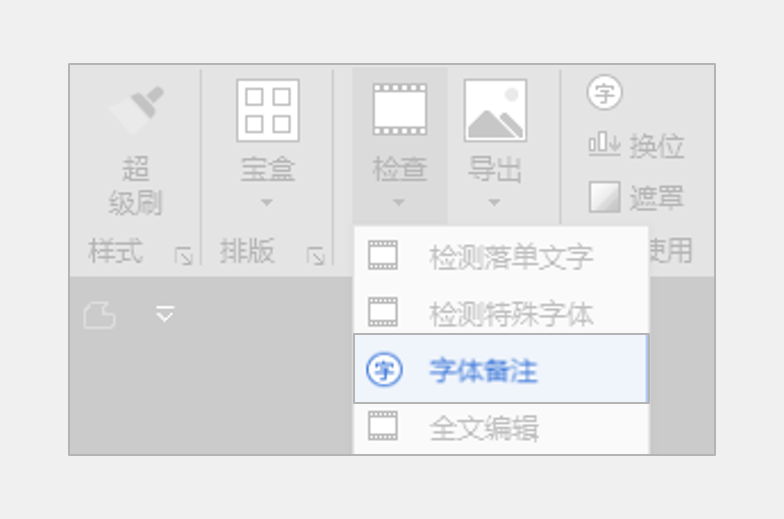Click the rounded shape icon below the ribbon
The width and height of the screenshot is (784, 519).
click(x=100, y=315)
